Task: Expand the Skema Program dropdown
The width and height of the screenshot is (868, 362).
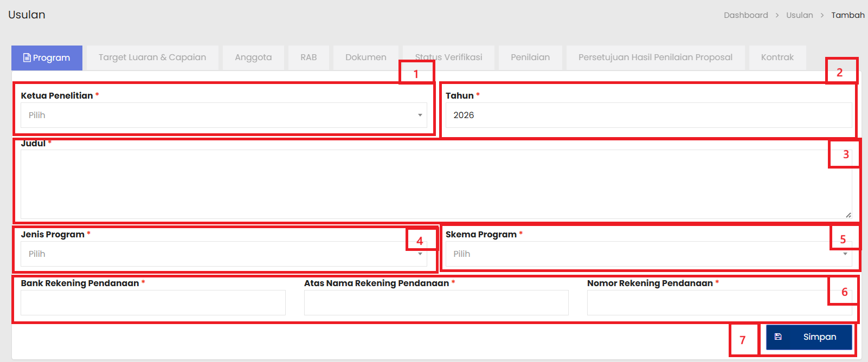Action: tap(640, 254)
